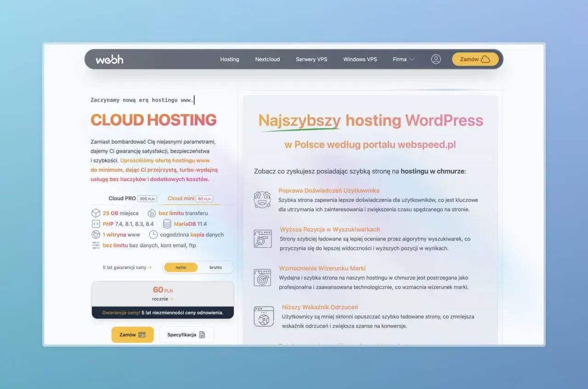Click the Zamów button below the price
This screenshot has height=389, width=588.
[x=132, y=335]
